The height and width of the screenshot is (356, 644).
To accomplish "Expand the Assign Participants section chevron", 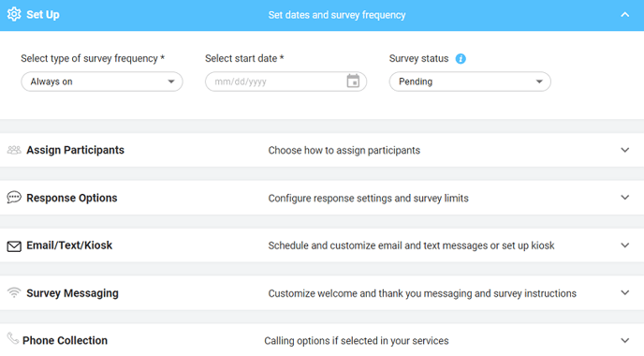I will [x=624, y=150].
